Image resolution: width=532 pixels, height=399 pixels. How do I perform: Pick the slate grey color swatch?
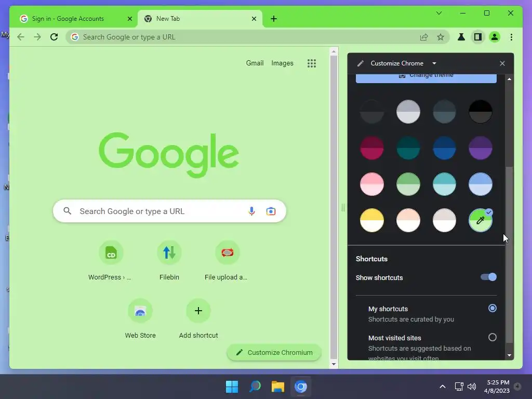tap(444, 112)
